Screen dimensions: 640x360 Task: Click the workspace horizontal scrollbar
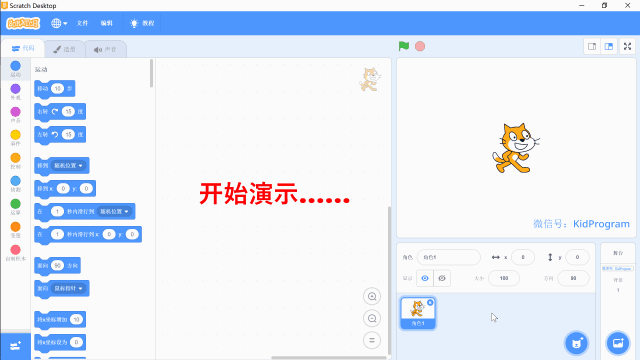click(x=329, y=358)
